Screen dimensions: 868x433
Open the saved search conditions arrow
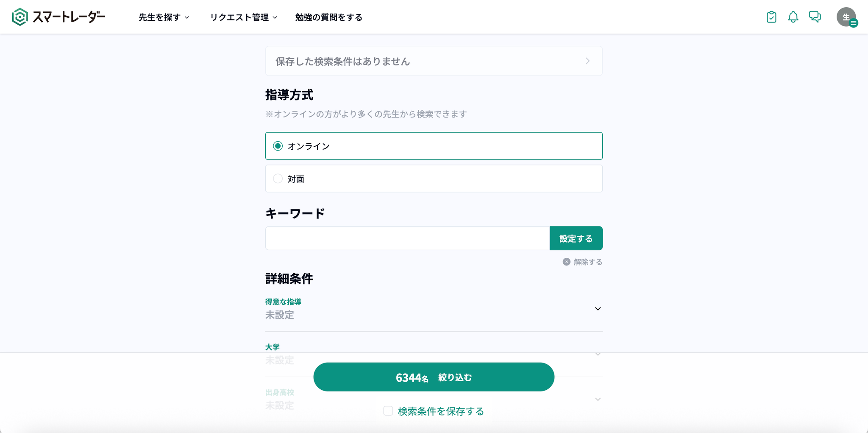coord(587,61)
